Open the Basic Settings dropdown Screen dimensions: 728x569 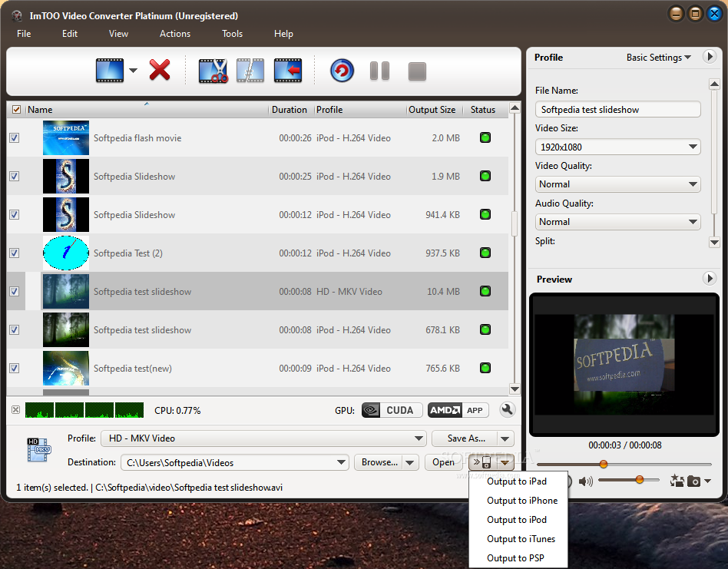(x=658, y=58)
